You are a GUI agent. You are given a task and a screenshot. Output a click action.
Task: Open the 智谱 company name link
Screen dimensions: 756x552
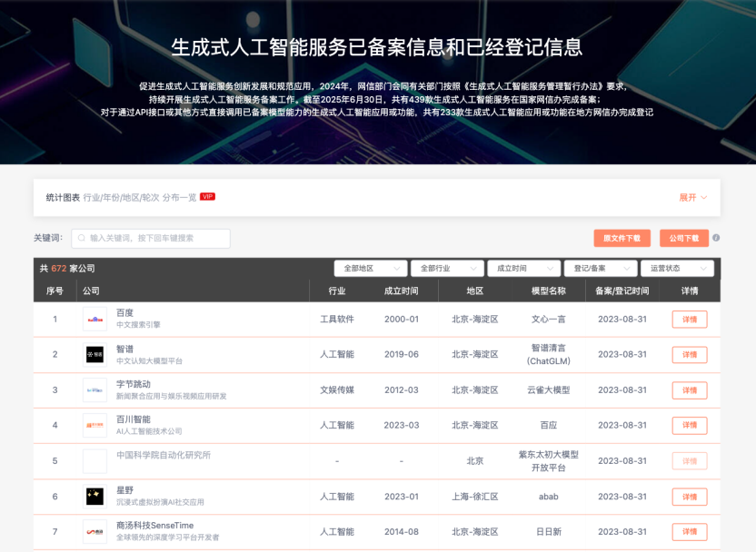coord(124,349)
